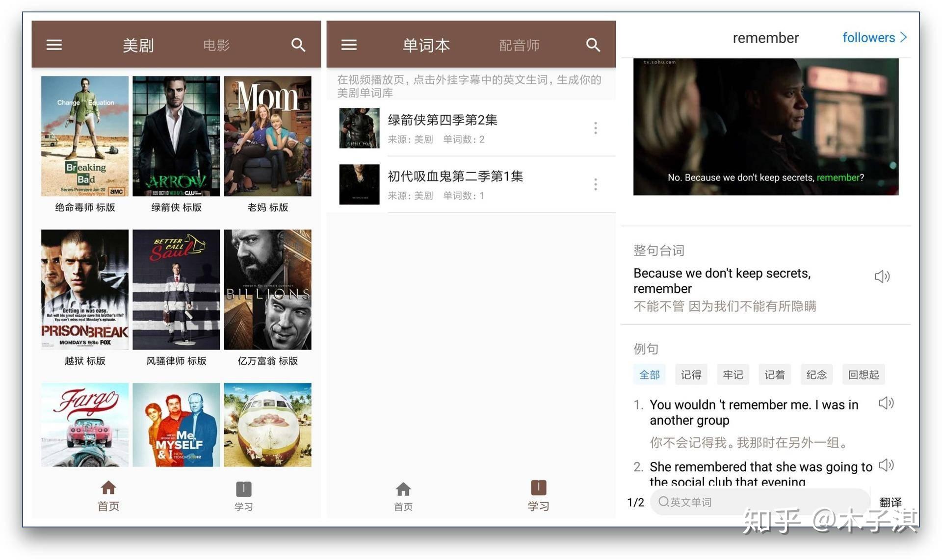Select the 全部 example filter

coord(649,375)
